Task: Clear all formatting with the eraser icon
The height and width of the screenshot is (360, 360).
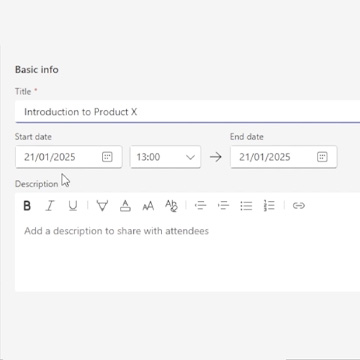Action: 171,206
